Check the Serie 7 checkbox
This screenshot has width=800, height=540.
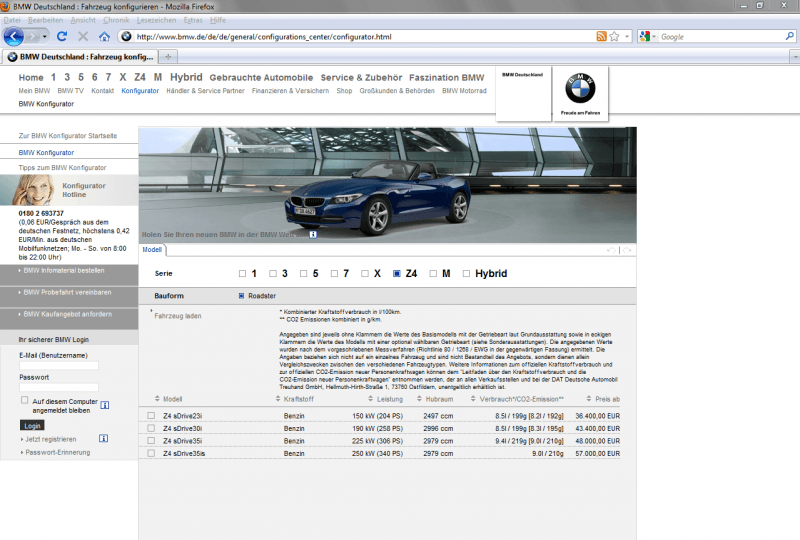[x=334, y=274]
